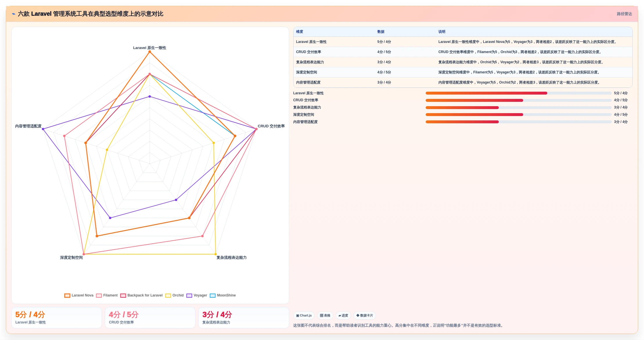Click the CRUD 交付效率 progress bar
Image resolution: width=644 pixels, height=340 pixels.
point(519,100)
